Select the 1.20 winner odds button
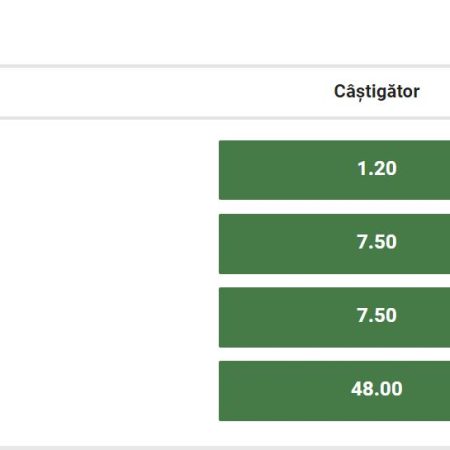The width and height of the screenshot is (450, 450). [334, 170]
